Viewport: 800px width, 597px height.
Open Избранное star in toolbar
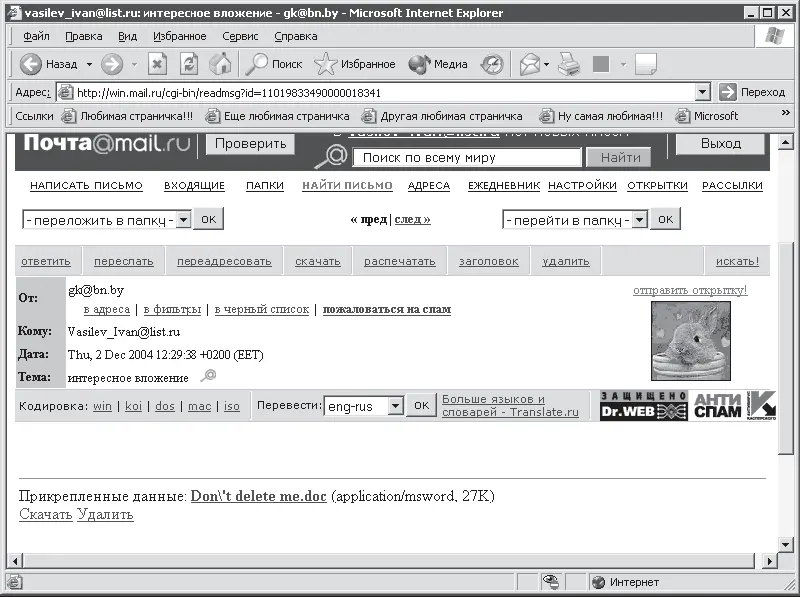click(x=325, y=64)
